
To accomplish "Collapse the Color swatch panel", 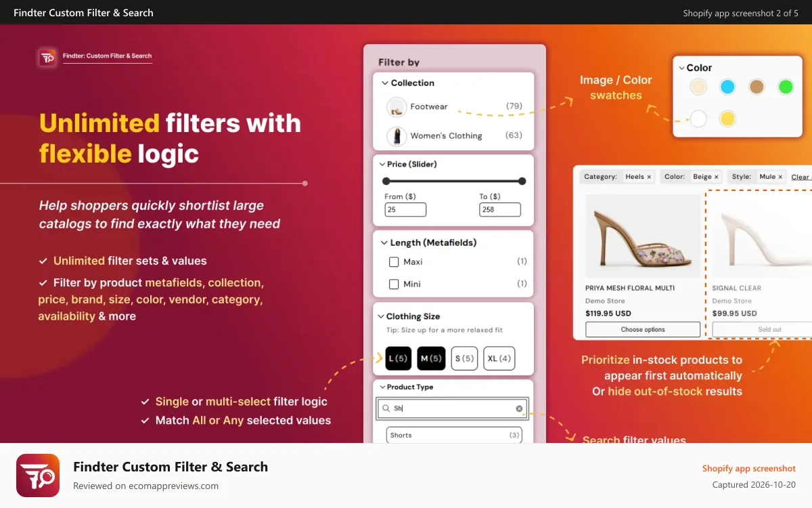I will click(x=682, y=68).
